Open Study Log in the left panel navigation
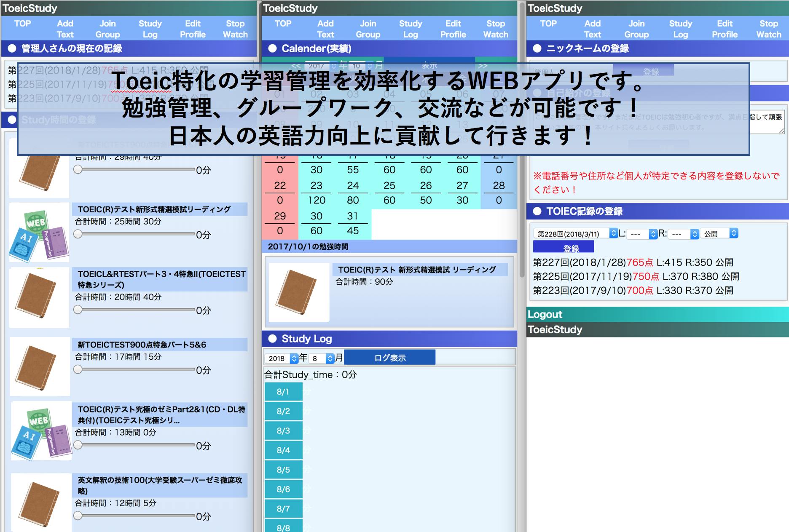789x532 pixels. pos(150,29)
